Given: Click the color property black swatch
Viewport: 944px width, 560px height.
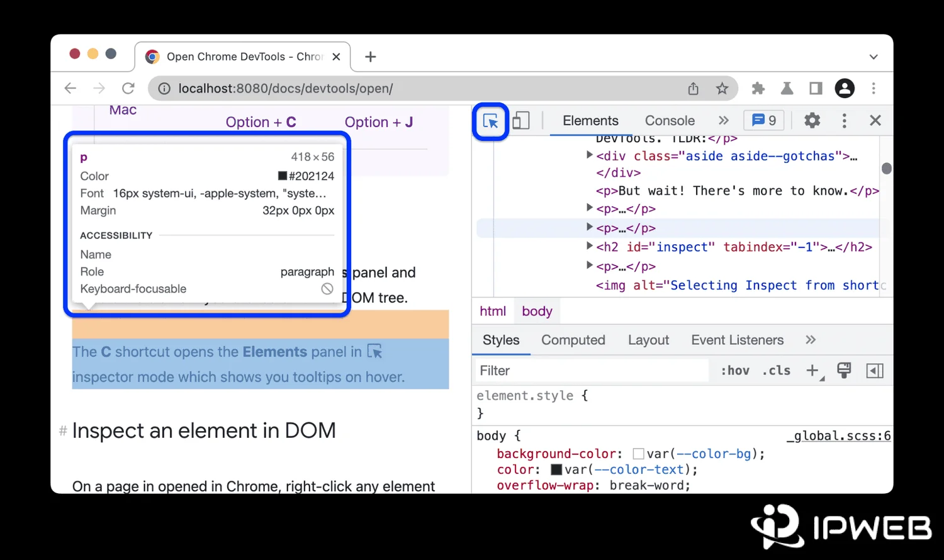Looking at the screenshot, I should coord(556,469).
